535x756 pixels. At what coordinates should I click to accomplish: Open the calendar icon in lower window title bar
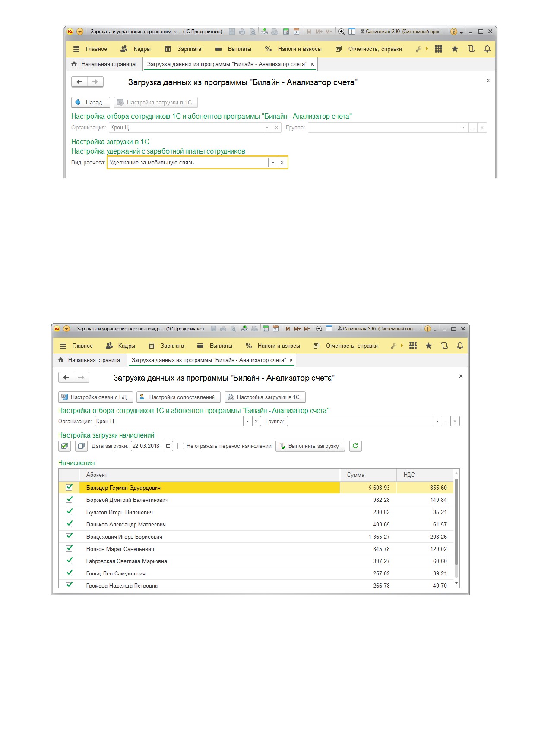(x=275, y=328)
